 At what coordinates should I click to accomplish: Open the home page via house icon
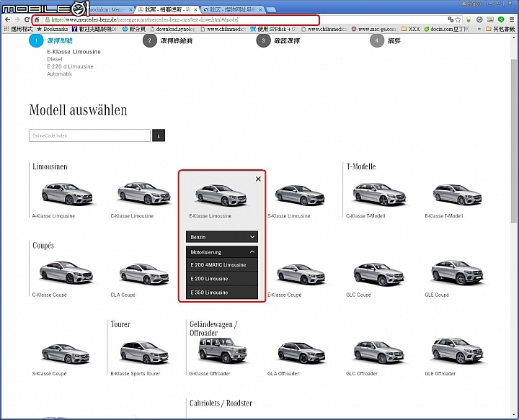pos(37,20)
